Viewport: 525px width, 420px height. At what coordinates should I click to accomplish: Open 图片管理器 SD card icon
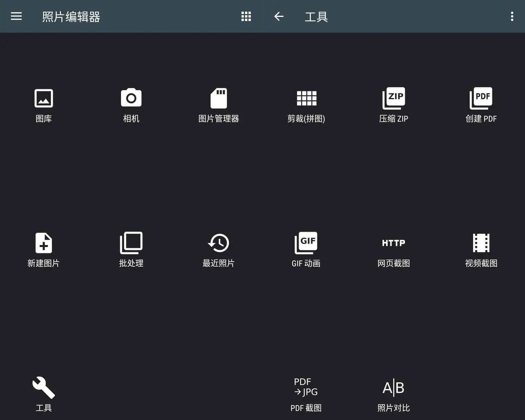click(219, 98)
